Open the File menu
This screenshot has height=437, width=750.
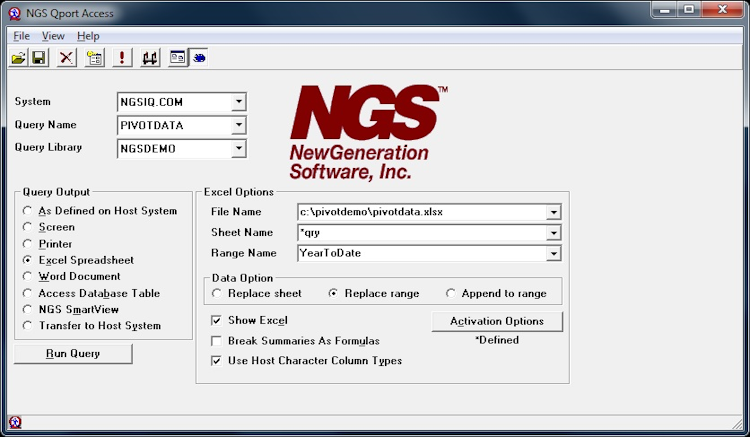tap(22, 36)
